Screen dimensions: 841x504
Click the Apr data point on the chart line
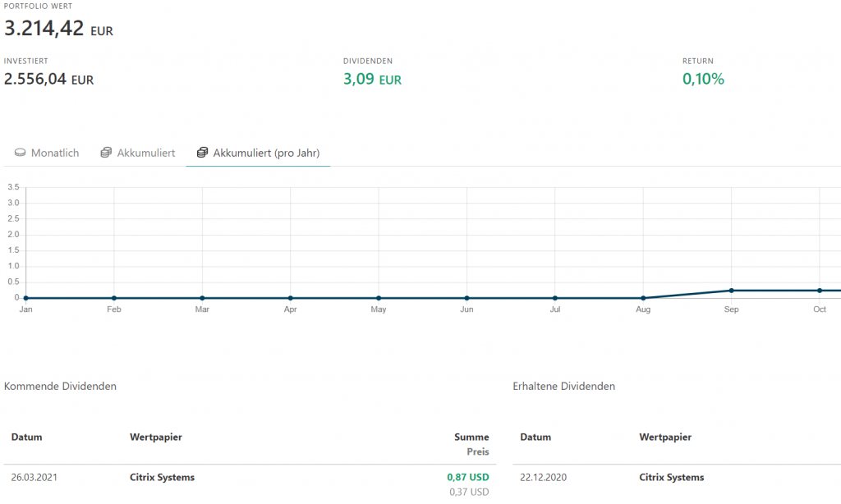click(290, 298)
